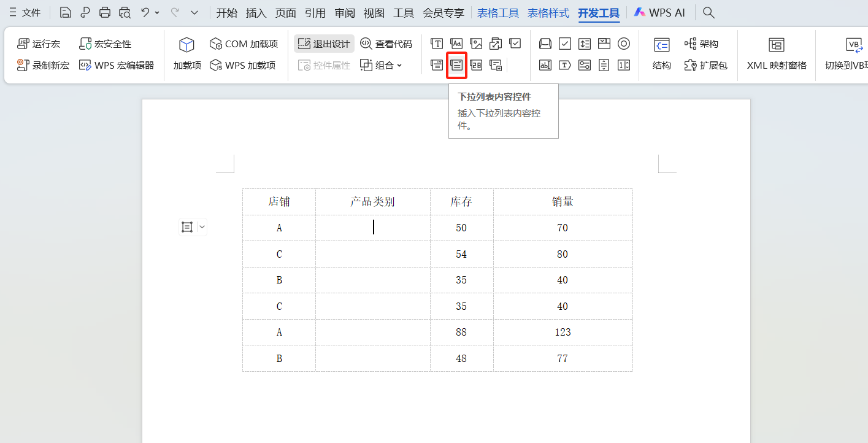
Task: Click the 结构 structure icon
Action: [662, 54]
